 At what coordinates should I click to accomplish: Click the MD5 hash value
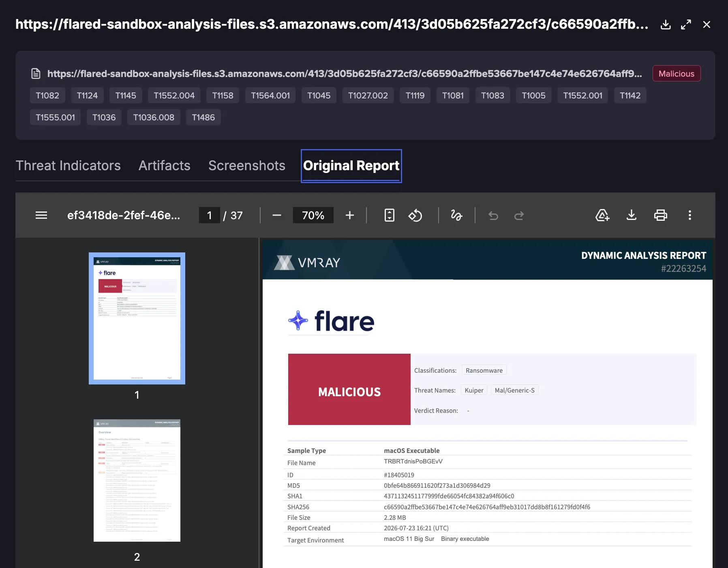[437, 485]
